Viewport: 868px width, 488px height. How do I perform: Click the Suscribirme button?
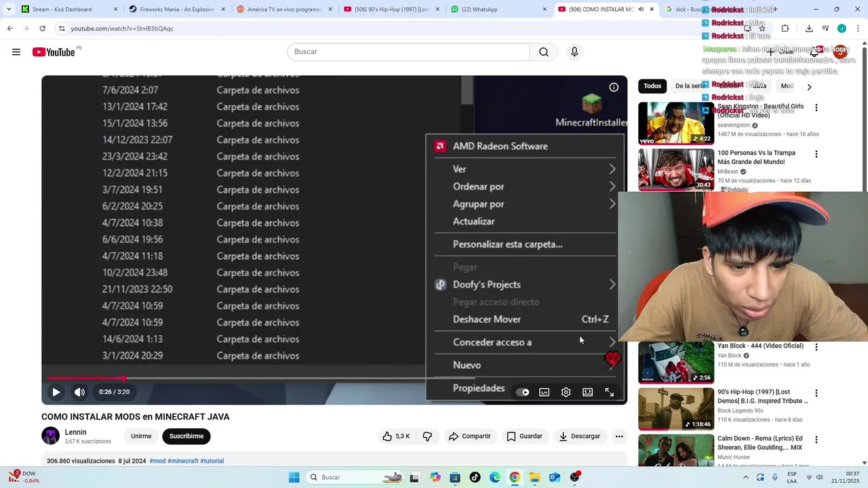click(x=186, y=436)
